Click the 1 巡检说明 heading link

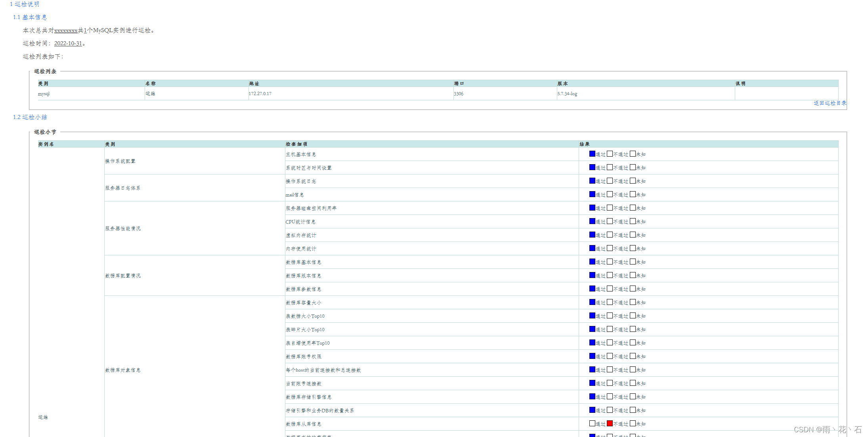[x=25, y=4]
